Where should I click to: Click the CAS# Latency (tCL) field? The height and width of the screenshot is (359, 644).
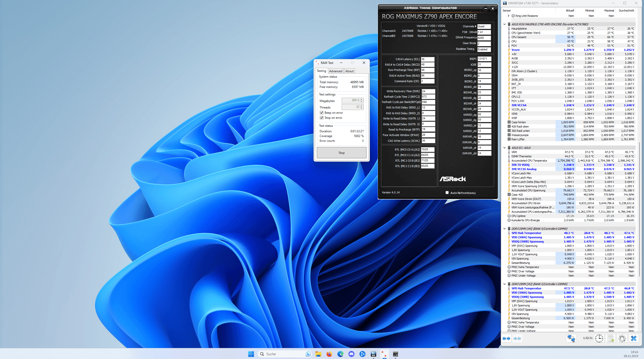click(x=427, y=59)
